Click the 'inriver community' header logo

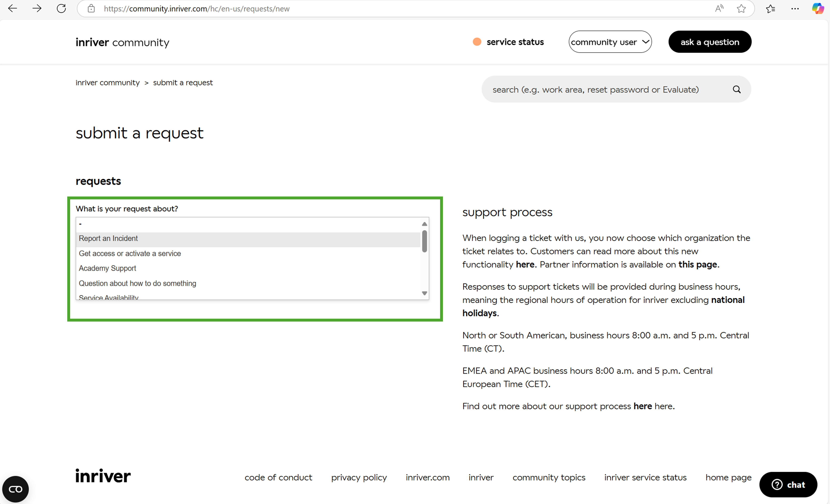click(x=122, y=42)
